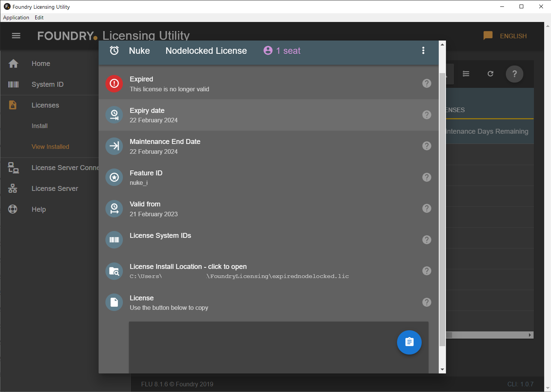Click the hamburger menu icon
The image size is (551, 392).
[x=16, y=36]
